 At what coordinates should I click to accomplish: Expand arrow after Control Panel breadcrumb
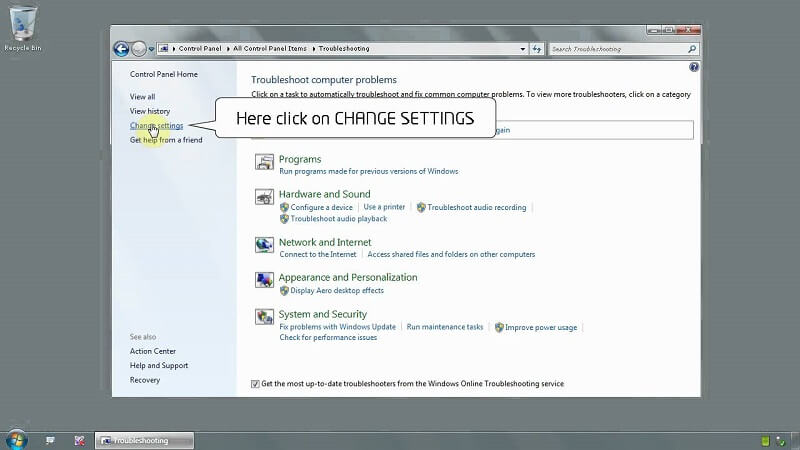tap(228, 48)
